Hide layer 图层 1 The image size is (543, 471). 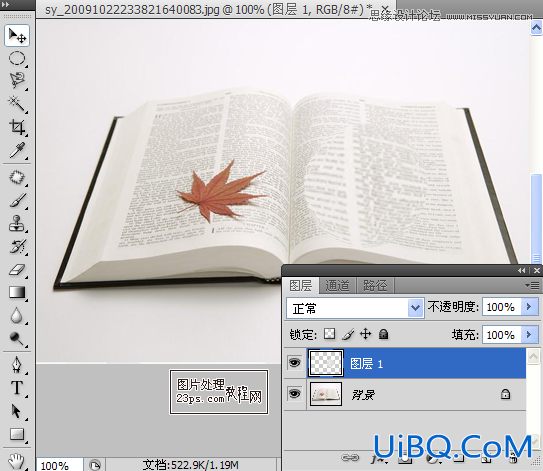[294, 363]
